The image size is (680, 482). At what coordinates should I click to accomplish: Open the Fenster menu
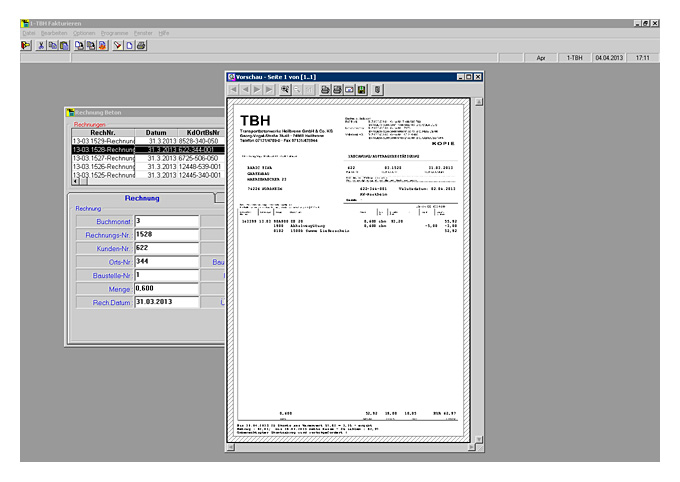point(143,33)
